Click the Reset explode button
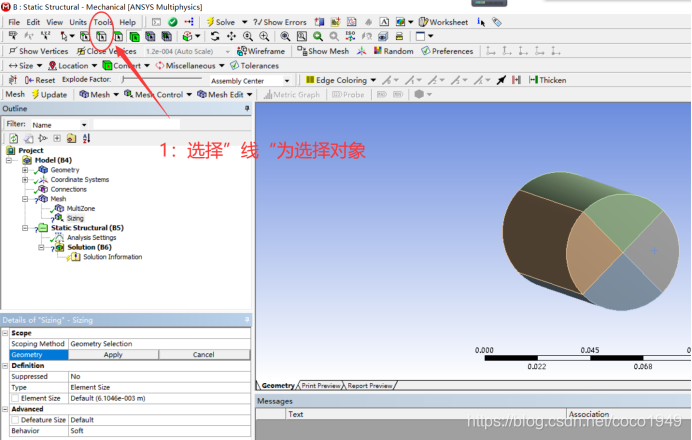 click(40, 80)
